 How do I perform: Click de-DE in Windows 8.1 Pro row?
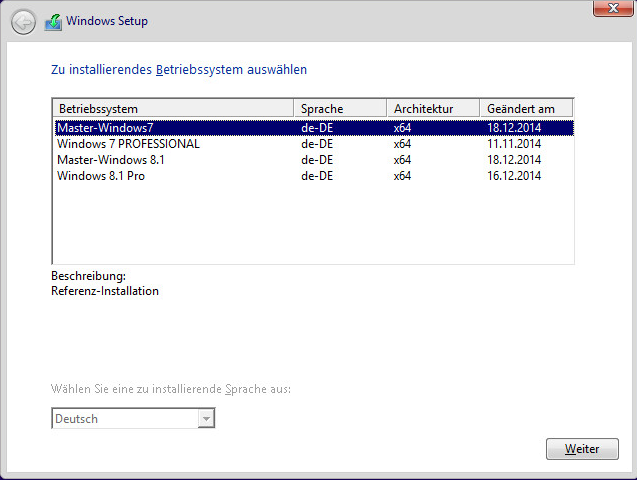click(x=317, y=176)
